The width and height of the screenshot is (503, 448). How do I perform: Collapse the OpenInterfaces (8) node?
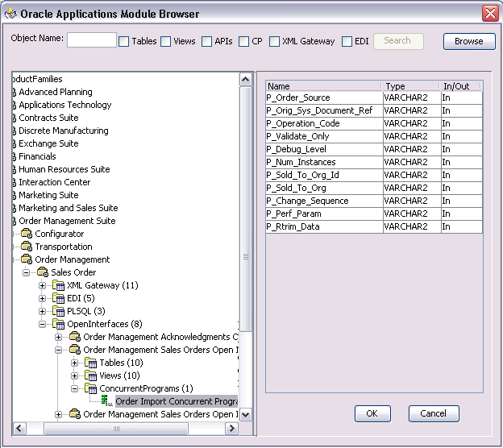pyautogui.click(x=42, y=324)
